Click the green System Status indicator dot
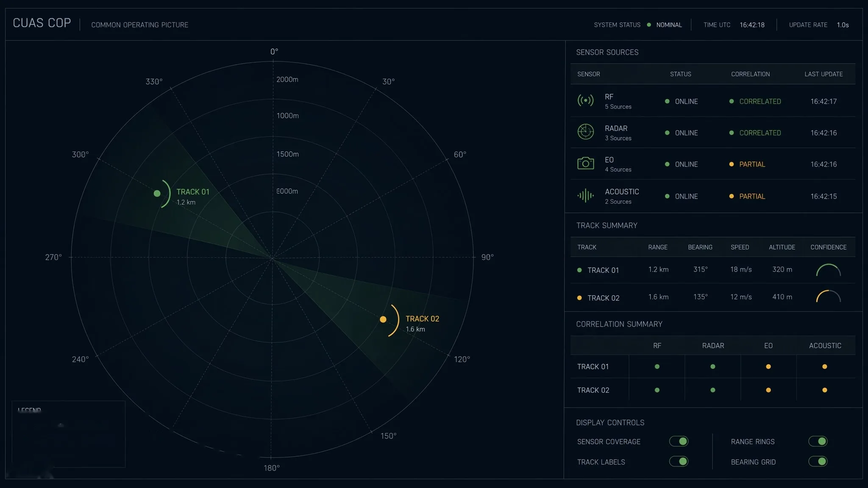Viewport: 868px width, 488px height. point(649,25)
